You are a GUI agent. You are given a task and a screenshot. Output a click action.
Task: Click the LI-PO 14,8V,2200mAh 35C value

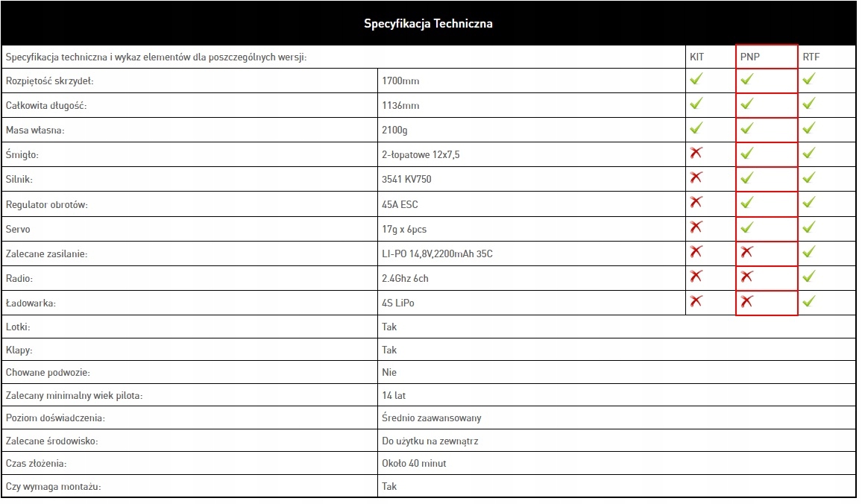(437, 253)
